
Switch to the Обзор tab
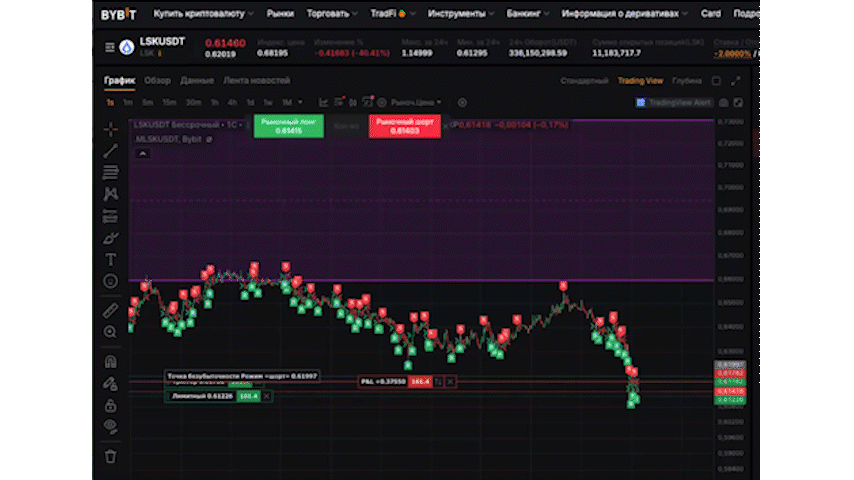tap(157, 81)
